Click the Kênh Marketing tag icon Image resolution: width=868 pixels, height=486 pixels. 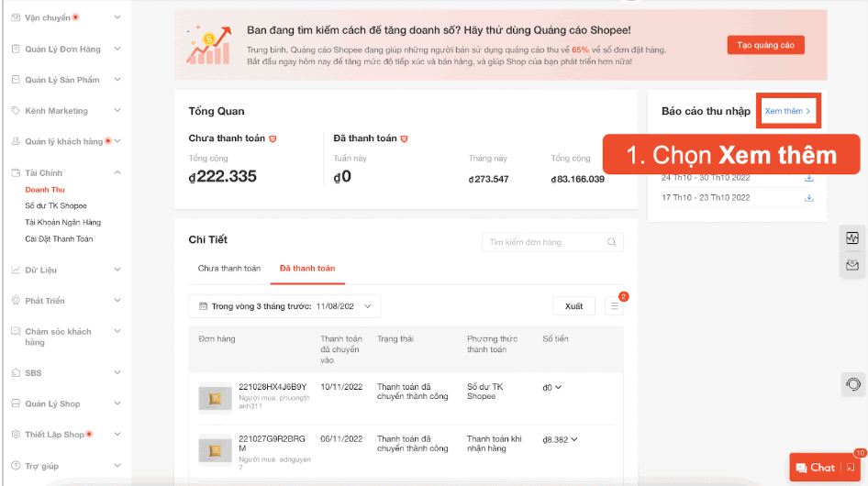(x=16, y=111)
